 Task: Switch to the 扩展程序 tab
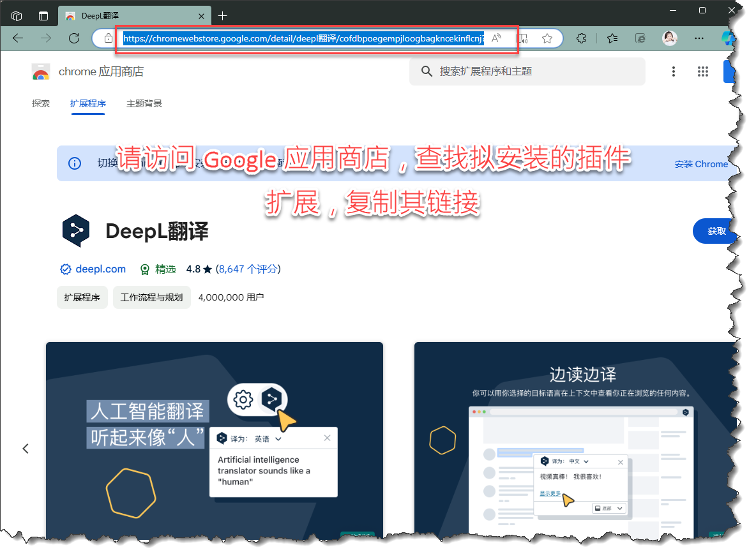tap(87, 103)
